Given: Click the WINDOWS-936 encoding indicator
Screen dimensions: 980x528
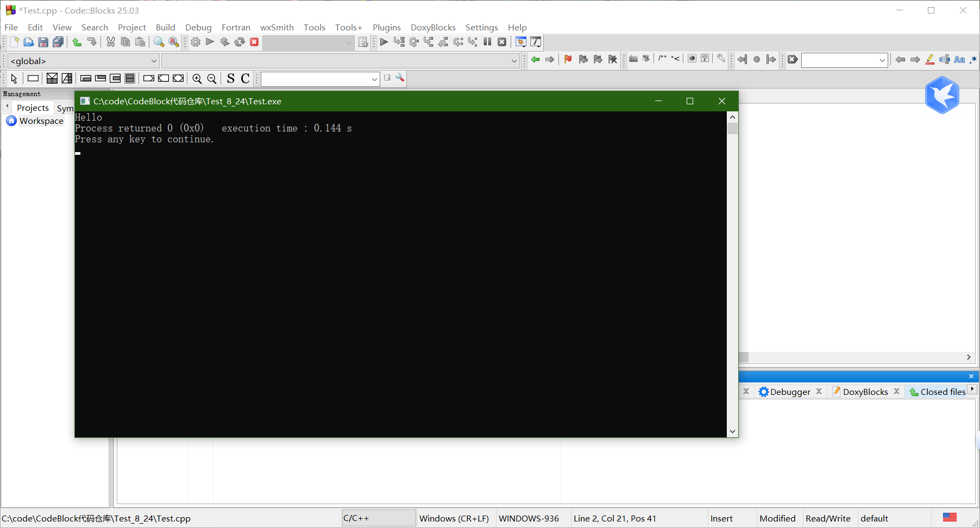Looking at the screenshot, I should 528,518.
